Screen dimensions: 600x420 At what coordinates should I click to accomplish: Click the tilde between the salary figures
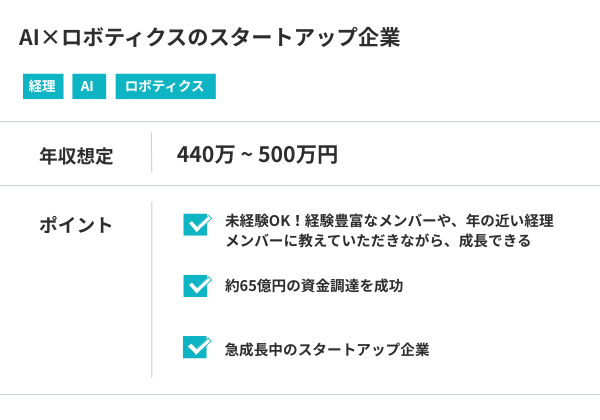click(246, 156)
